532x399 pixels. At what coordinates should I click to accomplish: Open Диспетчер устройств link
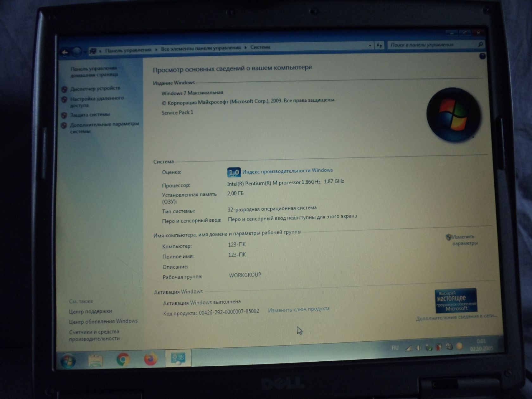(95, 88)
